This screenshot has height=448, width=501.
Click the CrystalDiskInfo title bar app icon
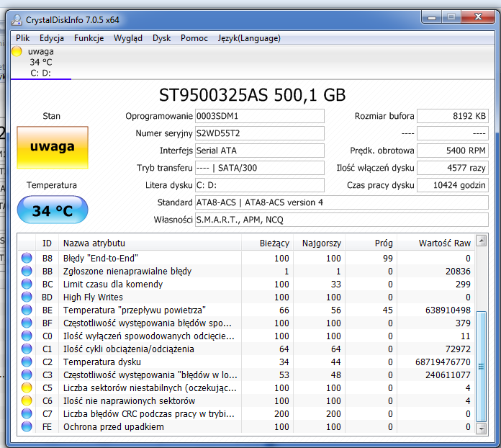[17, 20]
